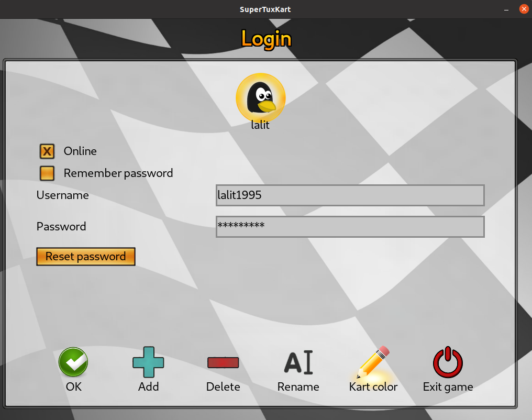Click into the Password input field

(x=350, y=227)
